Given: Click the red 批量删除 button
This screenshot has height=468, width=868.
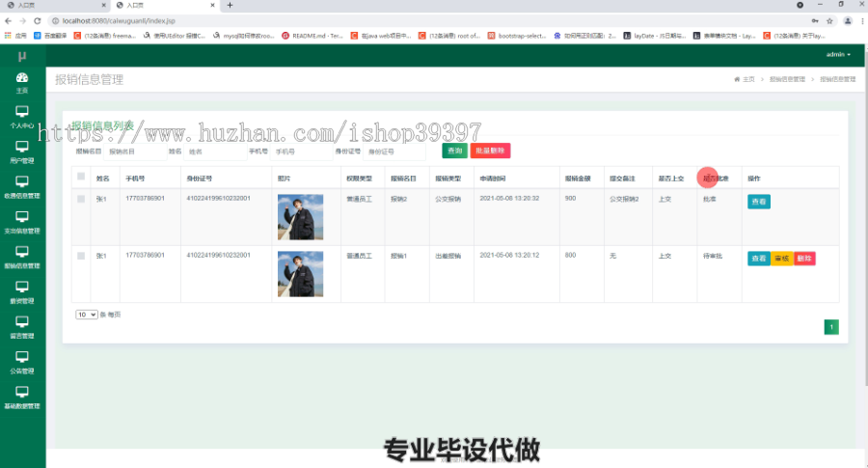Looking at the screenshot, I should [x=490, y=151].
